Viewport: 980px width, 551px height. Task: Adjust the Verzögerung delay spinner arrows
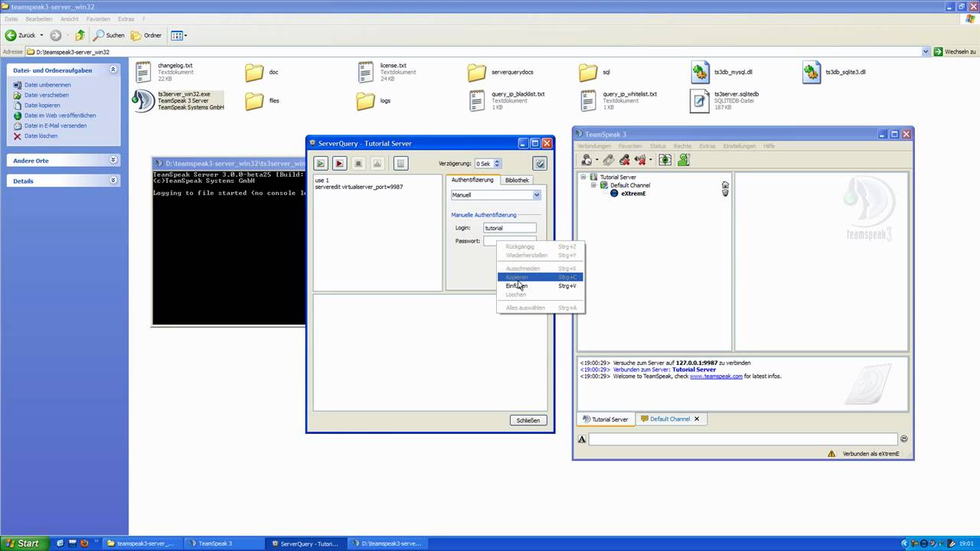coord(497,164)
